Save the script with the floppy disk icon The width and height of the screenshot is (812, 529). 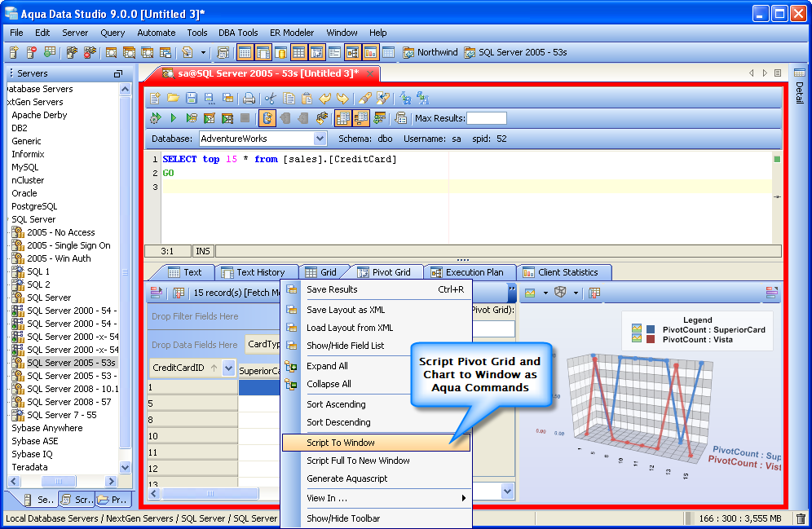(x=191, y=99)
